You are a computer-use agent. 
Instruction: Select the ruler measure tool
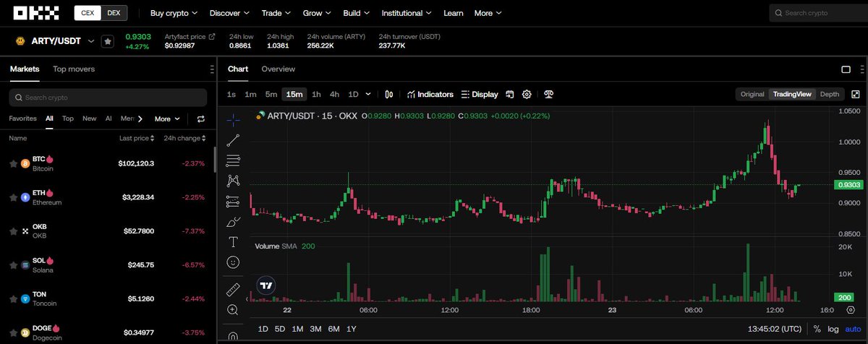(x=233, y=289)
